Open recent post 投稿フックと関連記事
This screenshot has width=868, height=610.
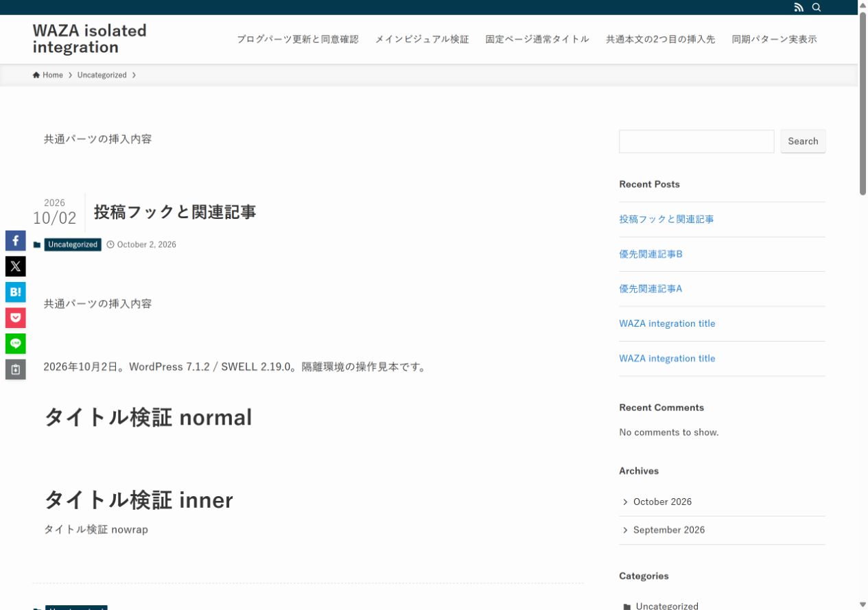(x=666, y=219)
